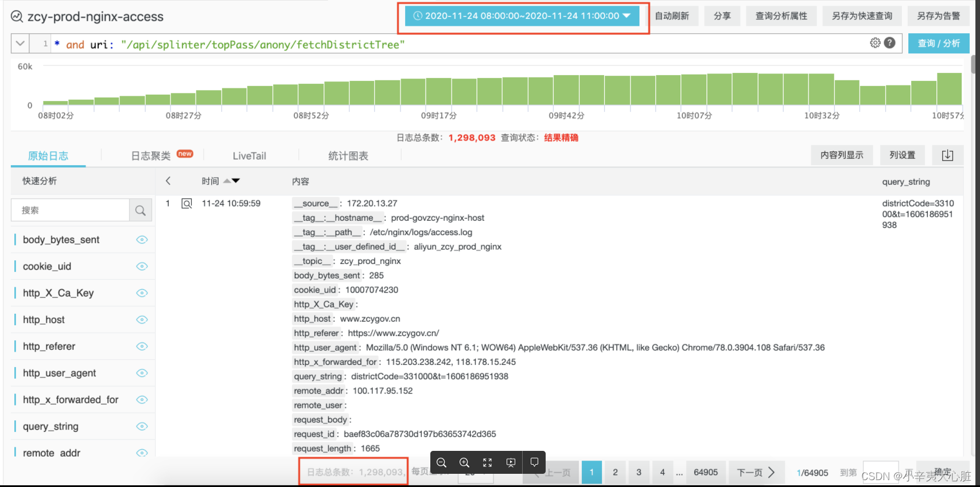Click zoom out icon in floating toolbar

[441, 462]
